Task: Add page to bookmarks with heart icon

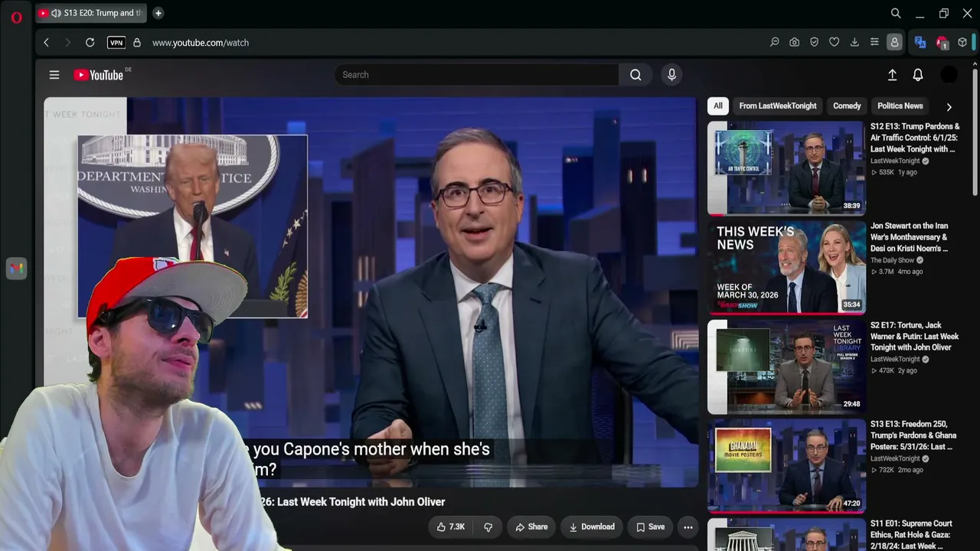Action: click(835, 43)
